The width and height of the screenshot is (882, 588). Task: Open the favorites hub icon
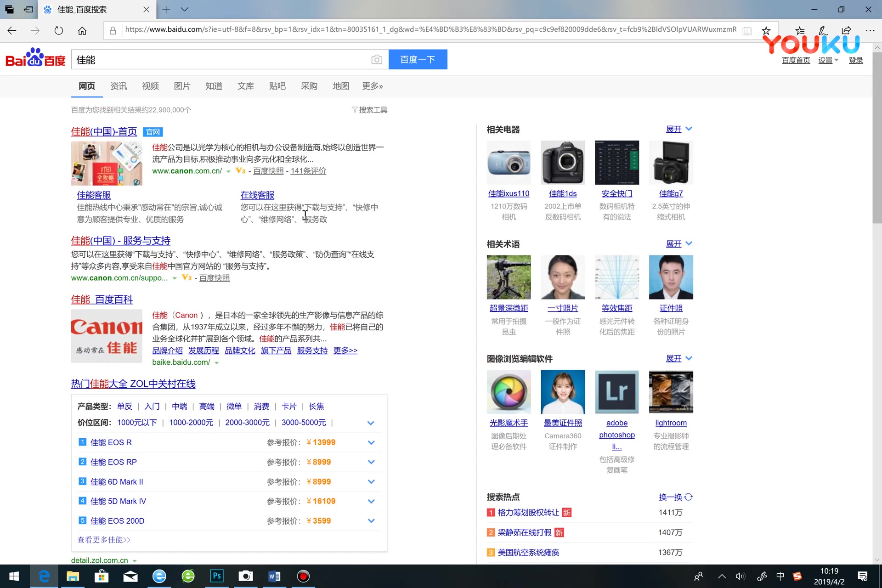(x=800, y=30)
